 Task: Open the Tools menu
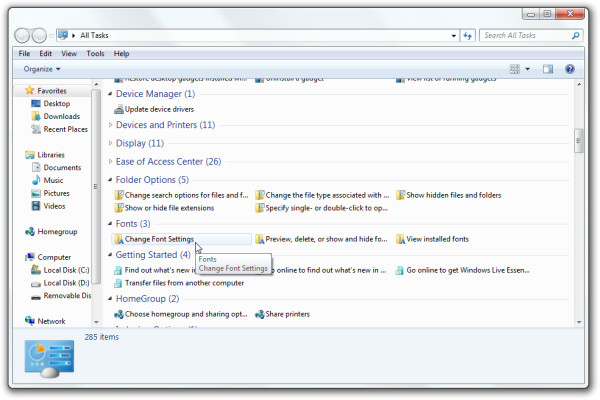pos(95,54)
